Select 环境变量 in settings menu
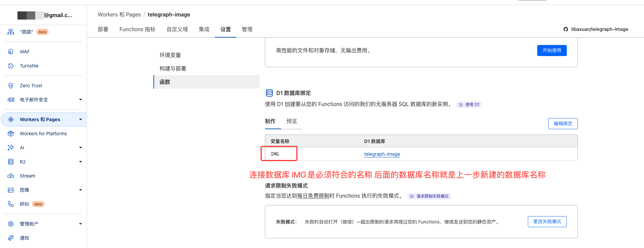The height and width of the screenshot is (248, 644). (170, 55)
